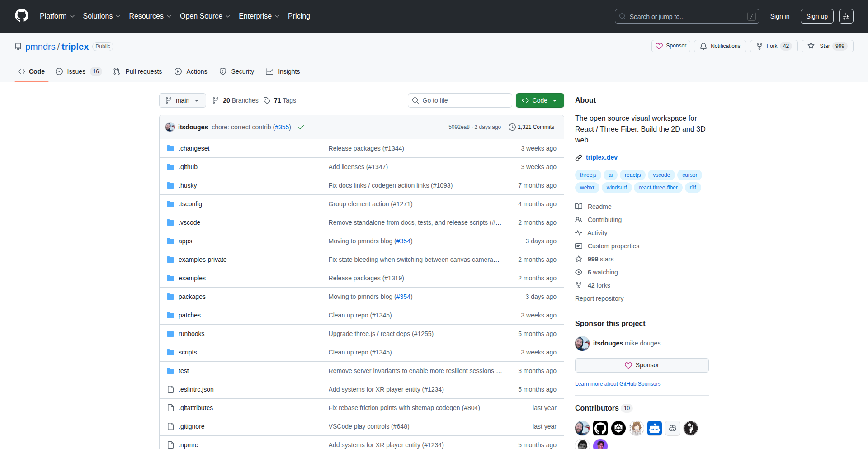The height and width of the screenshot is (449, 868).
Task: Click the Go to file search field
Action: coord(460,100)
